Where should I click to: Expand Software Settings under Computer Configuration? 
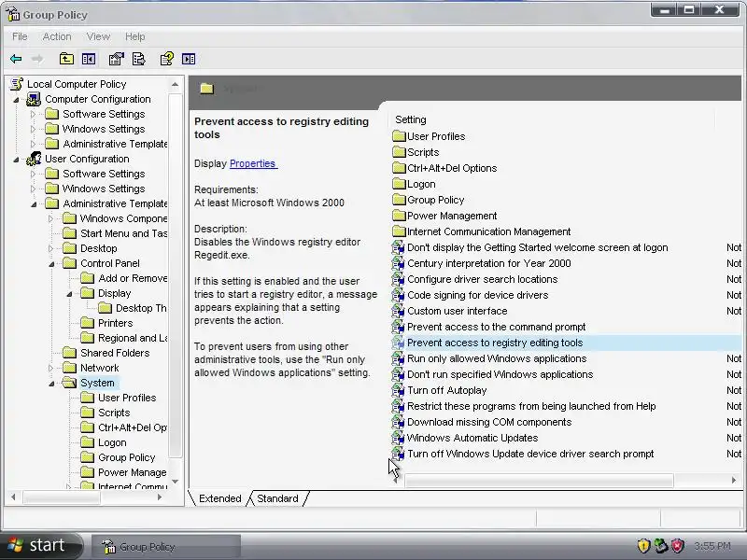point(33,114)
